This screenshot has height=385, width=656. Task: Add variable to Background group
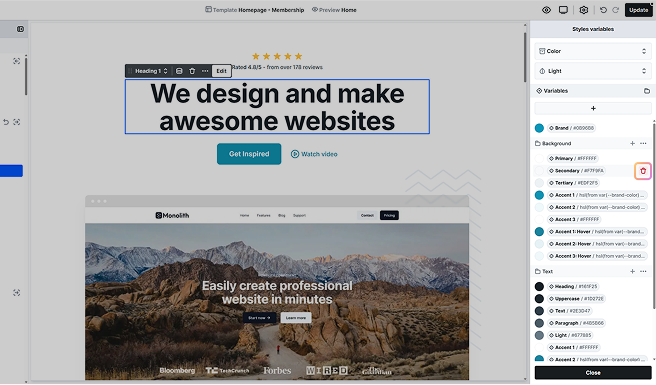(x=632, y=144)
